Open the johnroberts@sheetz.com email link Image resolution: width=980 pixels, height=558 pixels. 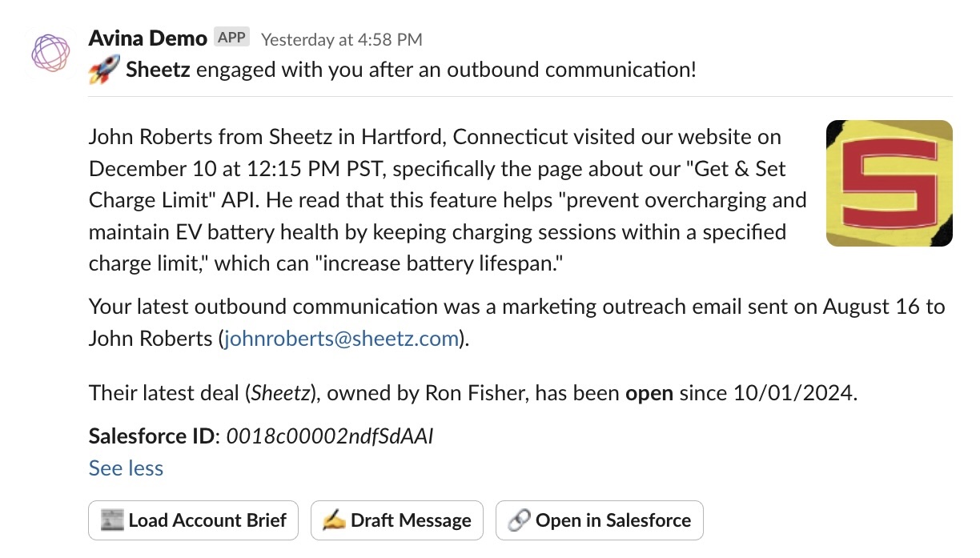tap(341, 339)
